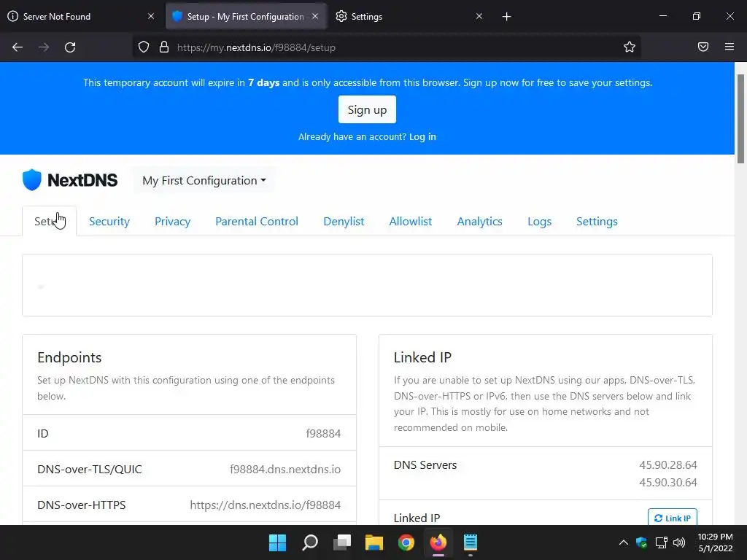Click the Endpoints heading
Screen dimensions: 747x560
click(69, 357)
